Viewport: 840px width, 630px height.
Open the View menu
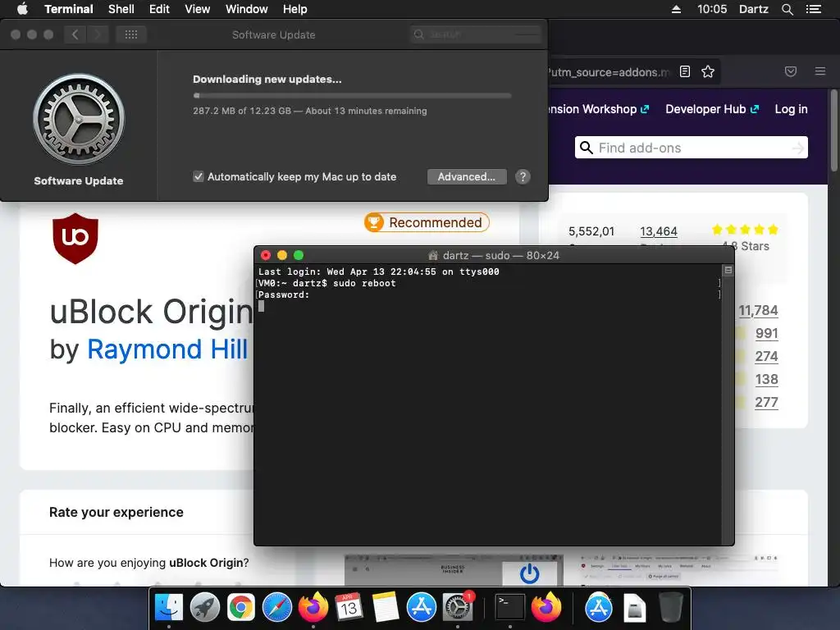(197, 9)
